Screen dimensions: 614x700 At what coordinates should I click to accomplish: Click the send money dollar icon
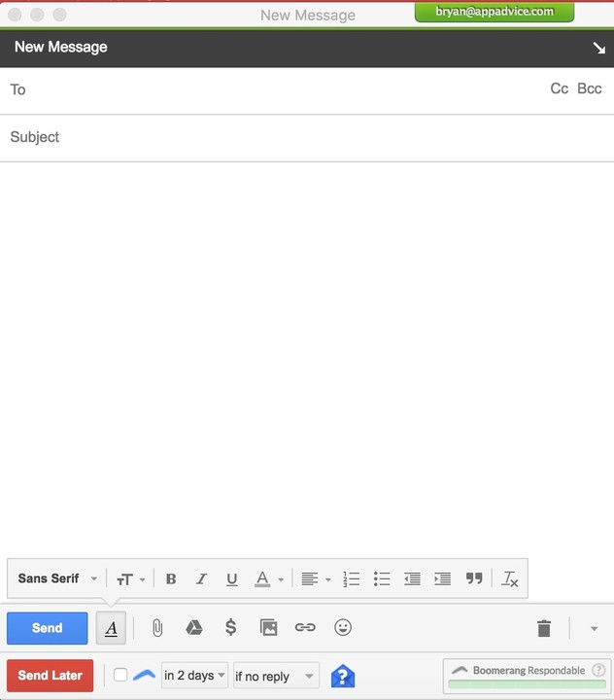[230, 628]
